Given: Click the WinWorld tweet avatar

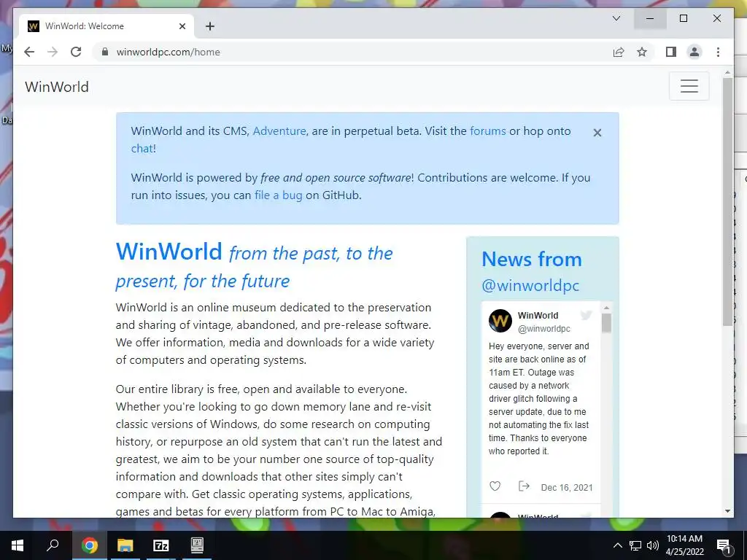Looking at the screenshot, I should pos(500,321).
